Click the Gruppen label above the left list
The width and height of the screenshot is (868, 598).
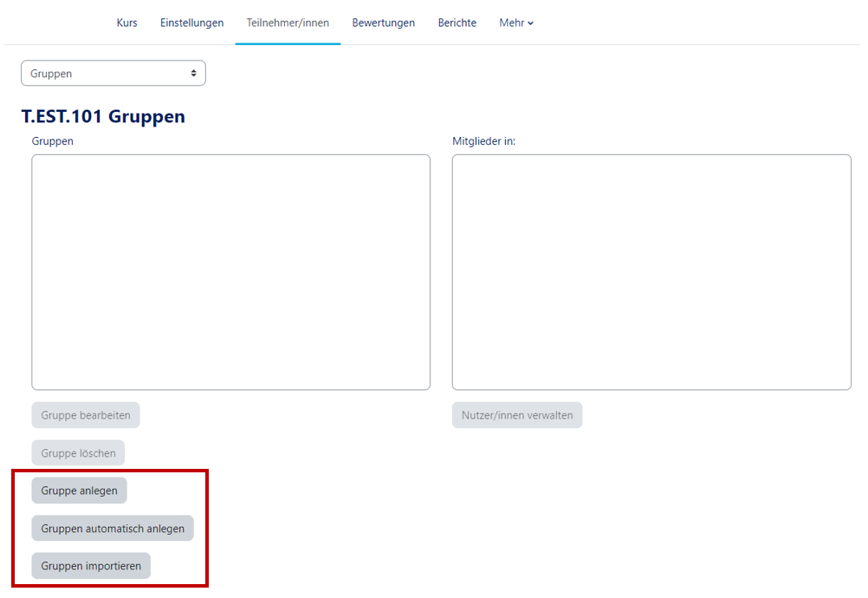tap(53, 140)
